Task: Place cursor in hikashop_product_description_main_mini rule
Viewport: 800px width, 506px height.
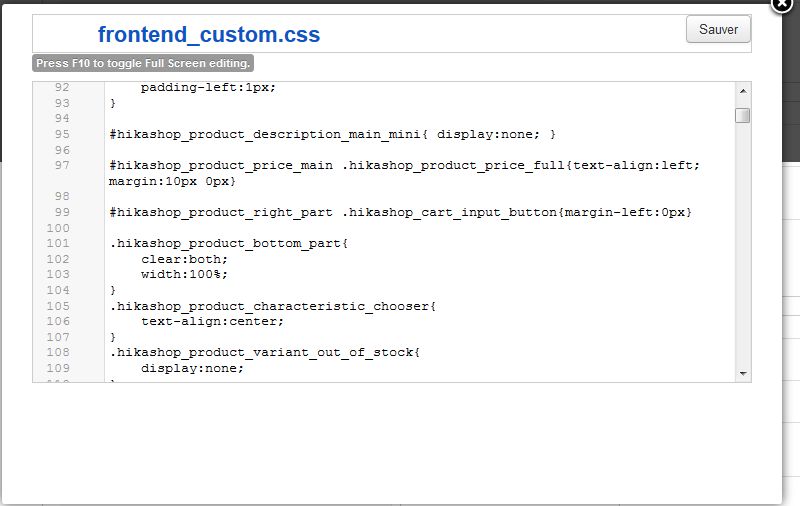Action: pos(332,134)
